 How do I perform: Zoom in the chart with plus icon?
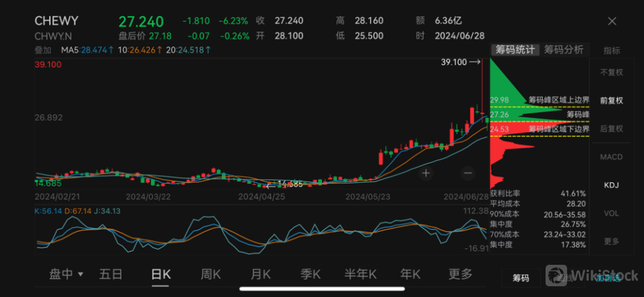point(426,173)
